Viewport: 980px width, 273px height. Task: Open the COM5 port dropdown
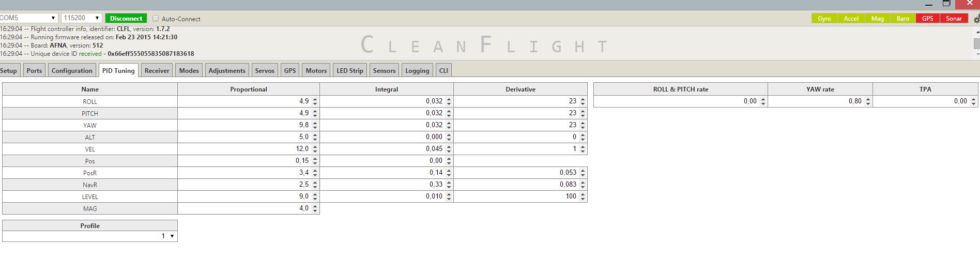(x=28, y=18)
